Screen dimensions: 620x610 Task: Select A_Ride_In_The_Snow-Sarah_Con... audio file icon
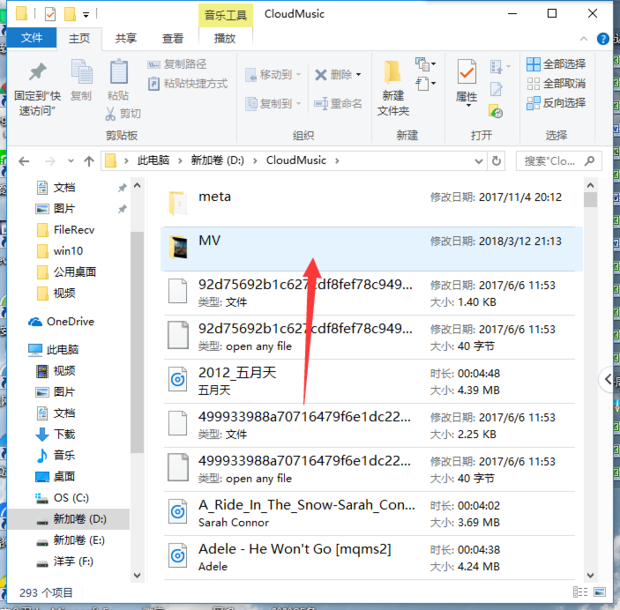pyautogui.click(x=178, y=512)
